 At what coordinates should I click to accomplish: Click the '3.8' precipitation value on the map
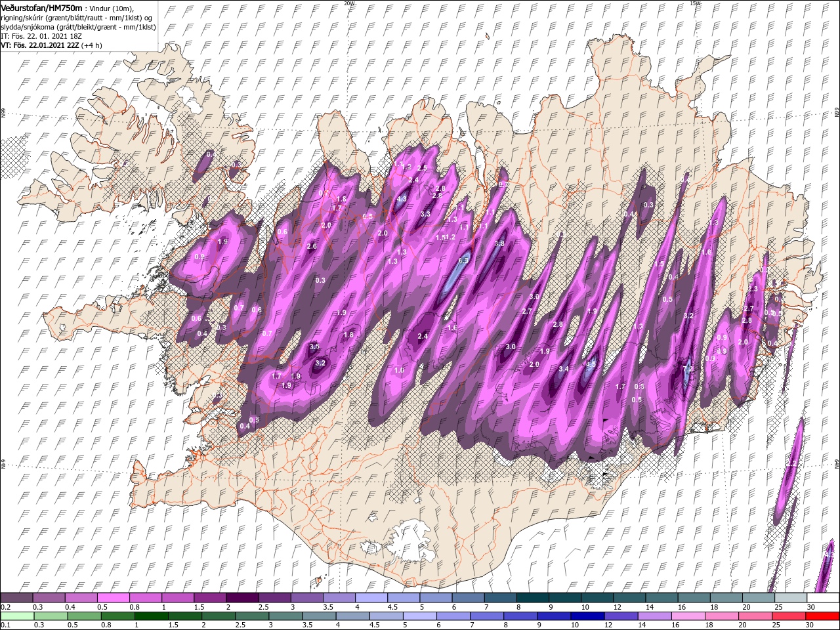pos(499,243)
